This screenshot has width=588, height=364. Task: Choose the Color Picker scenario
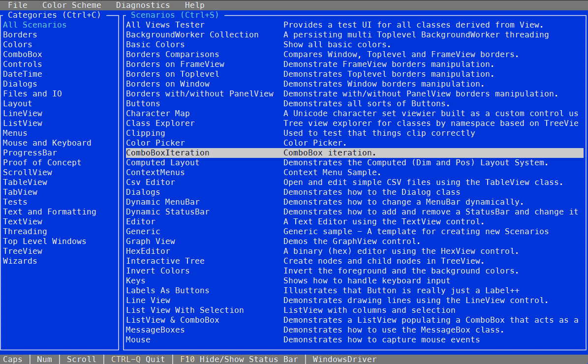pyautogui.click(x=155, y=143)
